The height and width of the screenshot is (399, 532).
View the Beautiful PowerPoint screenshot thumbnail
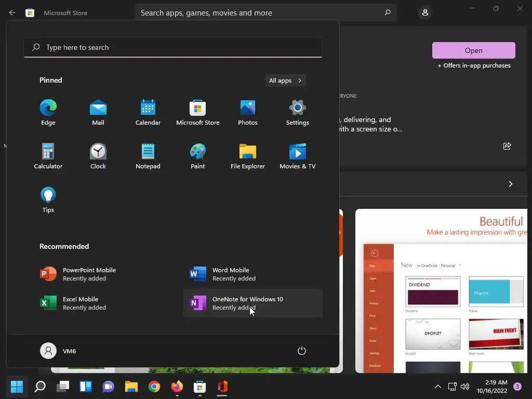[441, 291]
